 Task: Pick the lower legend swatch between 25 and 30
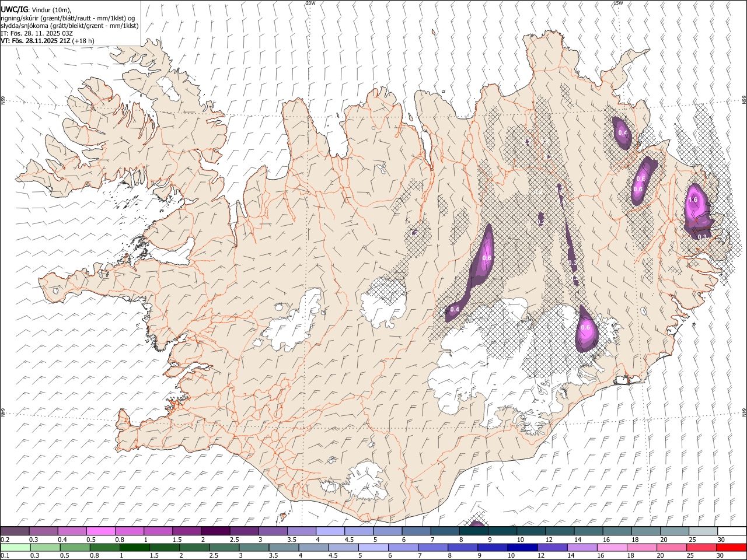(701, 547)
